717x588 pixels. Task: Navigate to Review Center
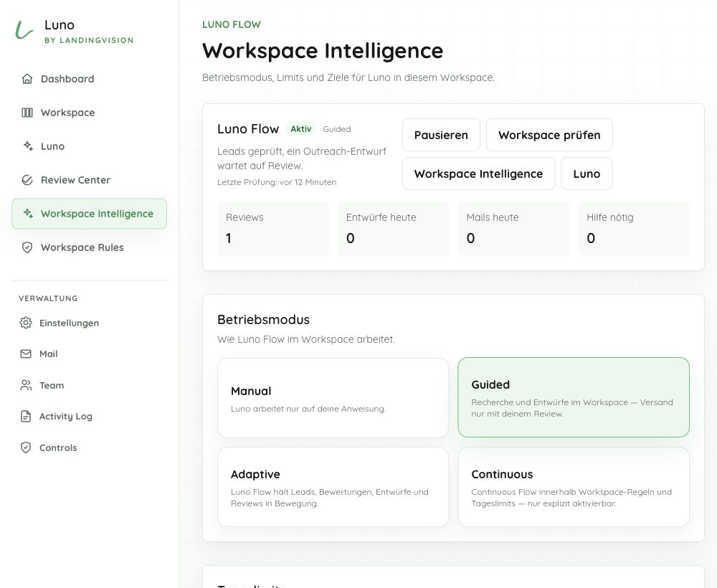[x=89, y=180]
